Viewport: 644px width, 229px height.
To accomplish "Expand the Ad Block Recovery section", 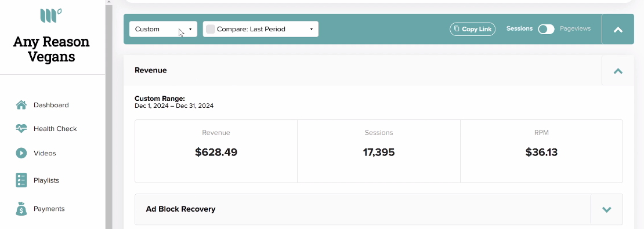I will click(x=606, y=209).
